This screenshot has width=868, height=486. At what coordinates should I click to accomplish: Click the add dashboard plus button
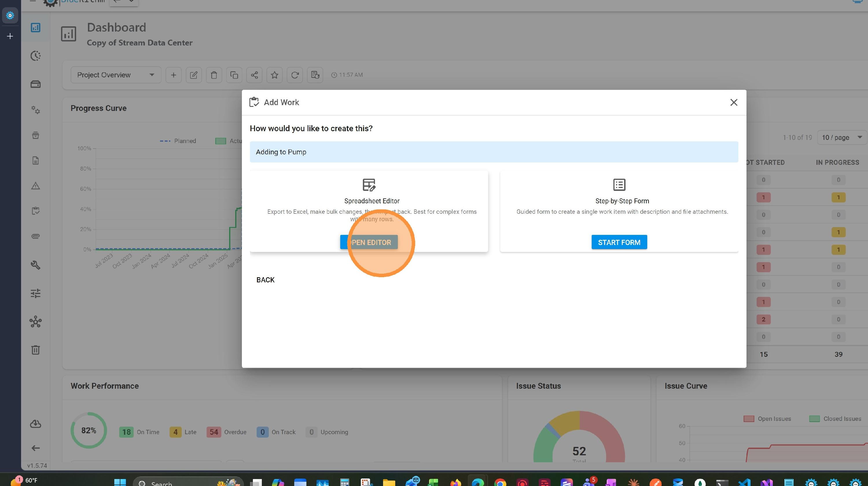click(x=173, y=75)
